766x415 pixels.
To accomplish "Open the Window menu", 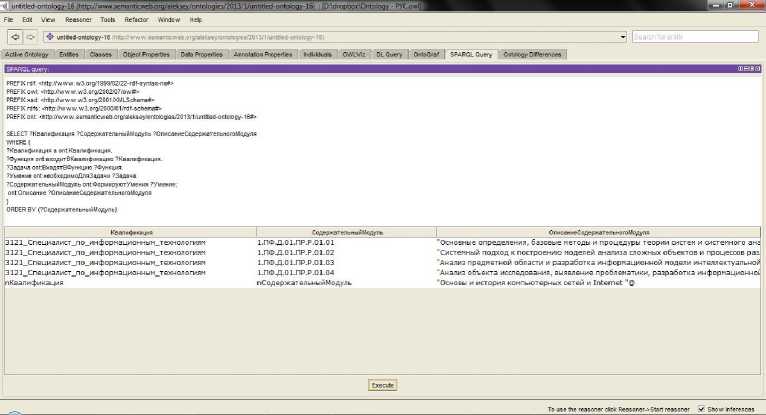I will pos(169,20).
